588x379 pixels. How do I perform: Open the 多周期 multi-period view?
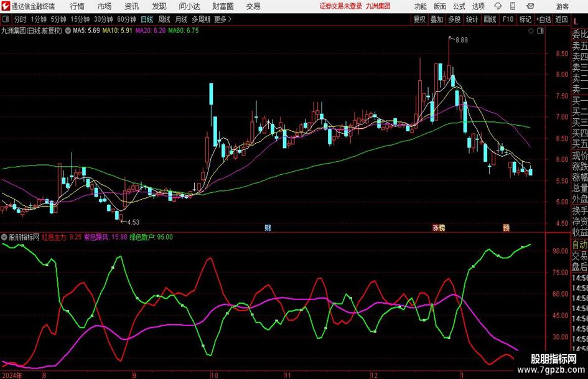tap(201, 19)
